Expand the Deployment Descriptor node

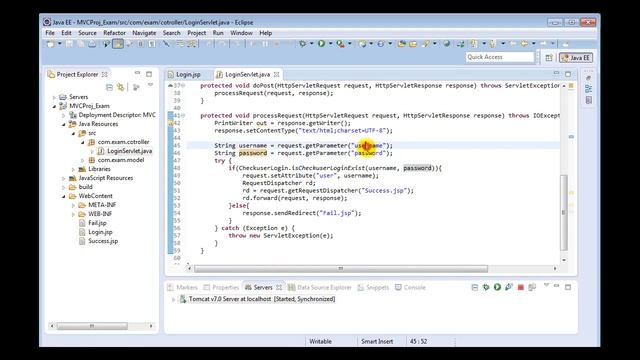click(x=64, y=115)
